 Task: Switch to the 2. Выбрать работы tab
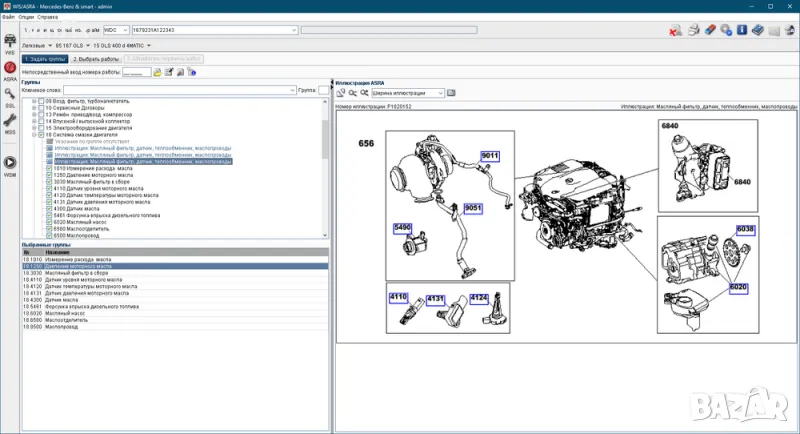pos(93,59)
